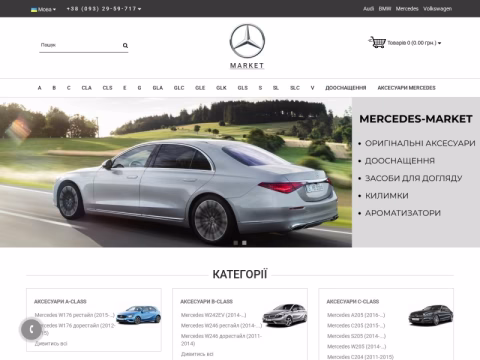Expand the Товарів 0 cart dropdown
This screenshot has height=360, width=480.
pos(414,43)
